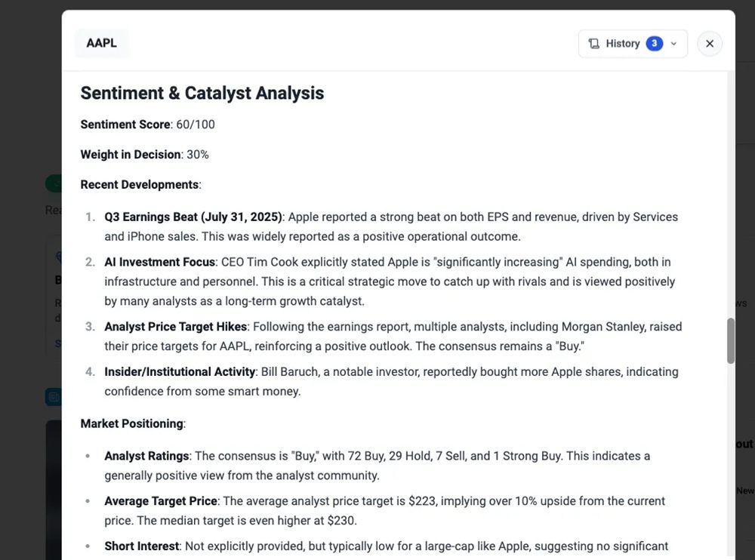Click the scrollbar track below the thumb

[x=730, y=453]
